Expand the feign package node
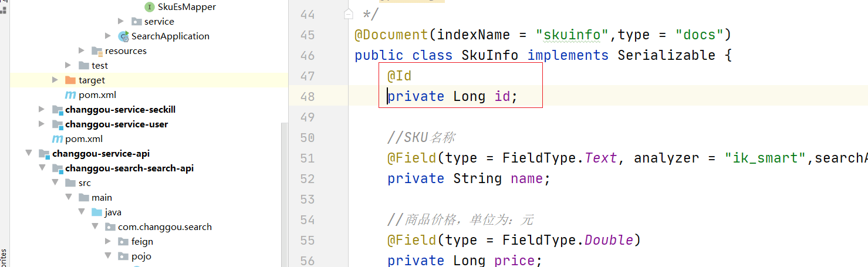 [x=108, y=241]
